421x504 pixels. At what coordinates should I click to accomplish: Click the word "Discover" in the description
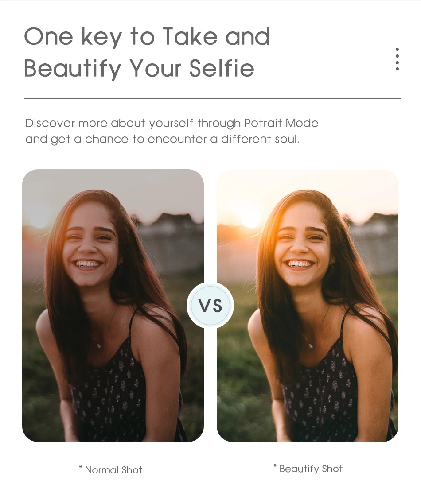(x=50, y=123)
